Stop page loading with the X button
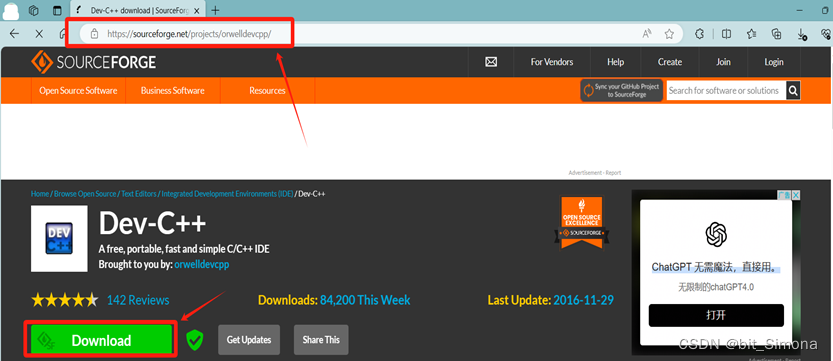This screenshot has width=833, height=361. 39,33
